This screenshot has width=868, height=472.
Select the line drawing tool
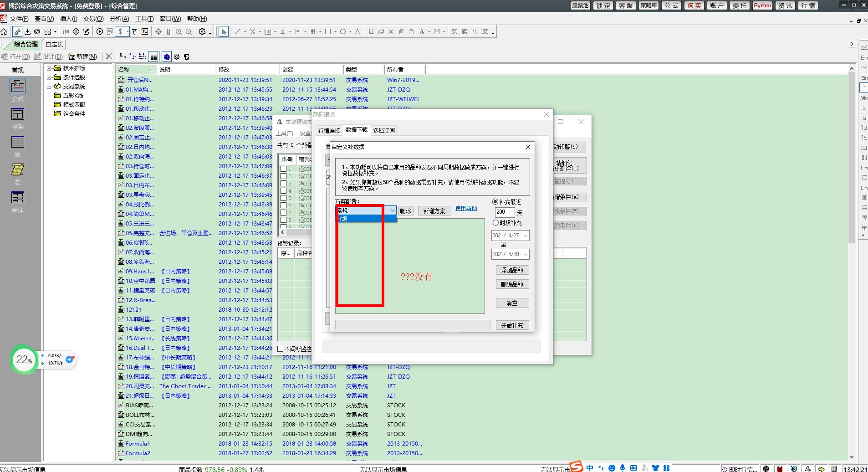(237, 31)
